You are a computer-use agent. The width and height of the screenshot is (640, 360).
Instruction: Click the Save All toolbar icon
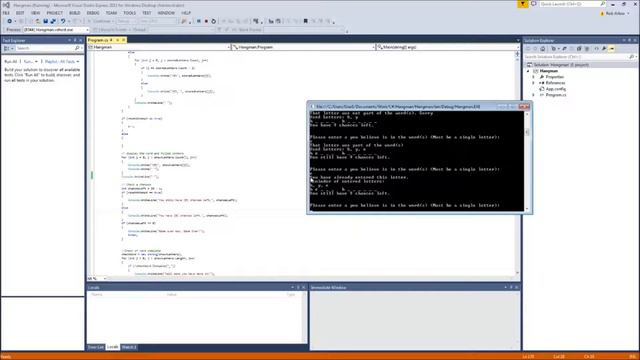53,21
